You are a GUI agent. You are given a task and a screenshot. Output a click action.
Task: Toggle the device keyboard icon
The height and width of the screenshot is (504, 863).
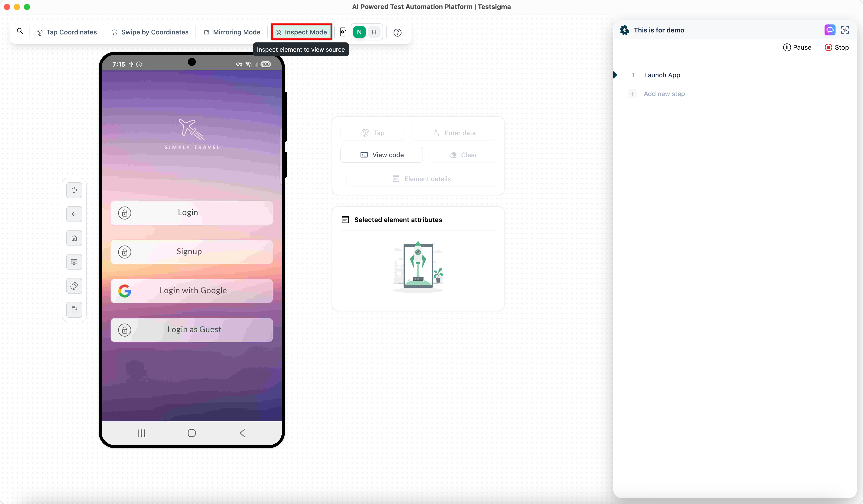74,262
